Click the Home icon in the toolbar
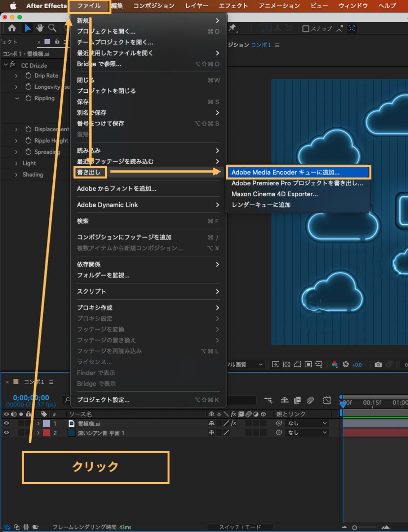408x532 pixels. point(12,28)
